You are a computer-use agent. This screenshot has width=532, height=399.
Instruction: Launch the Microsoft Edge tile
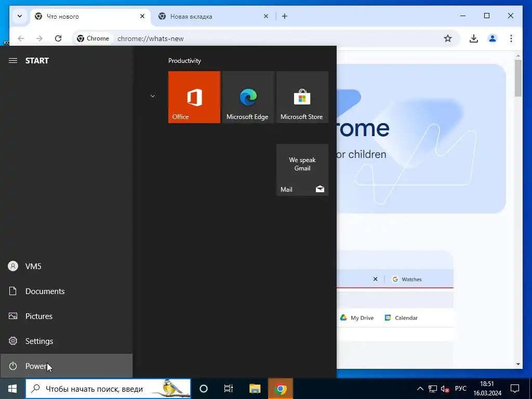(x=248, y=97)
